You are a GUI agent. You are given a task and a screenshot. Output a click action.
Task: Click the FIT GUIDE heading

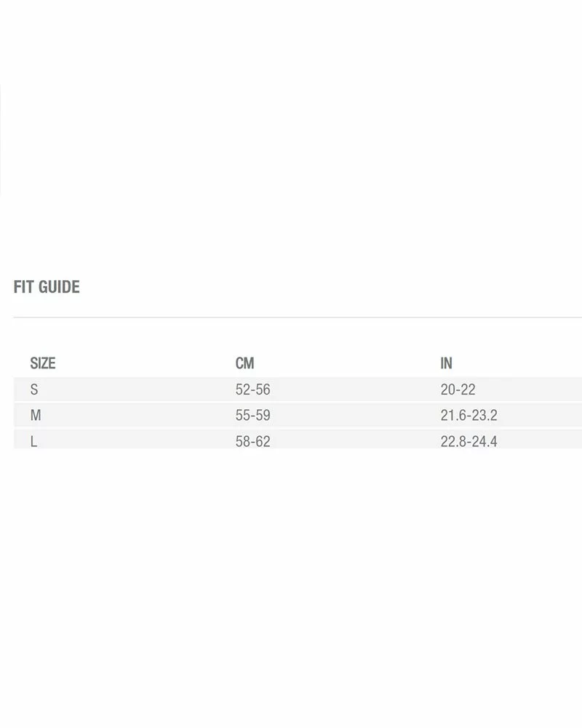[47, 287]
